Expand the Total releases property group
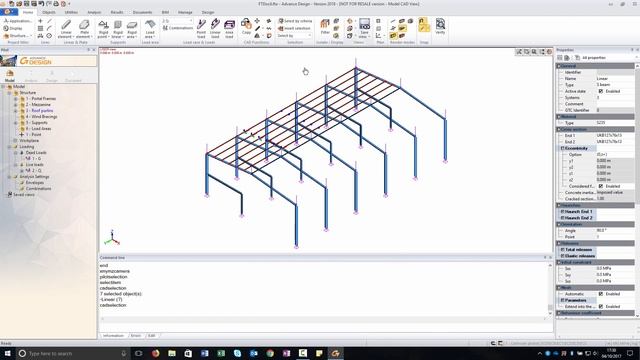Screen dimensions: 640x360 point(562,249)
